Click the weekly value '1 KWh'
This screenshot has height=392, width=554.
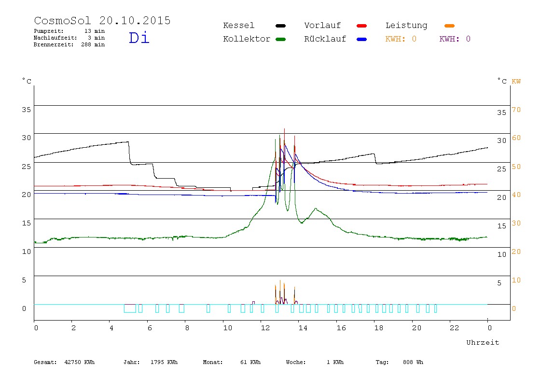(335, 362)
